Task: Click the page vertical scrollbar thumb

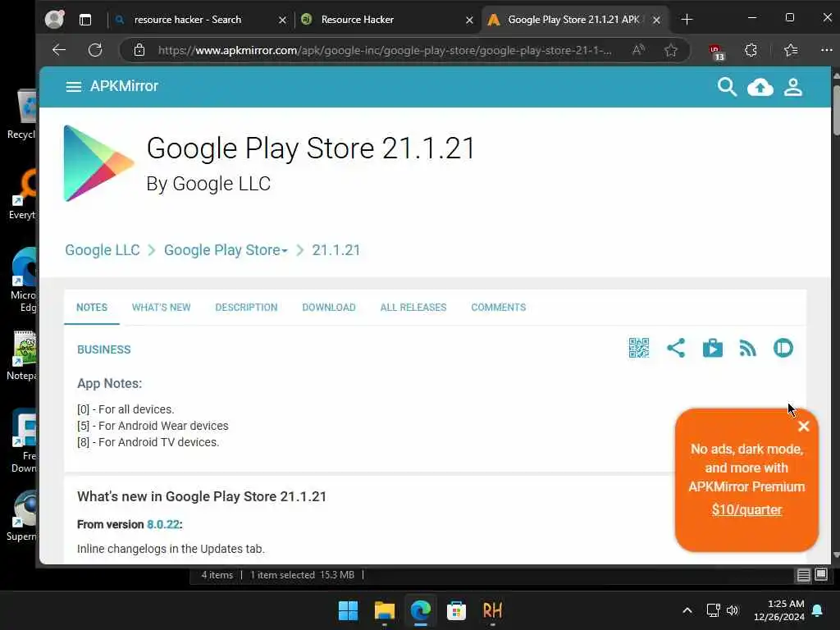Action: pyautogui.click(x=836, y=110)
